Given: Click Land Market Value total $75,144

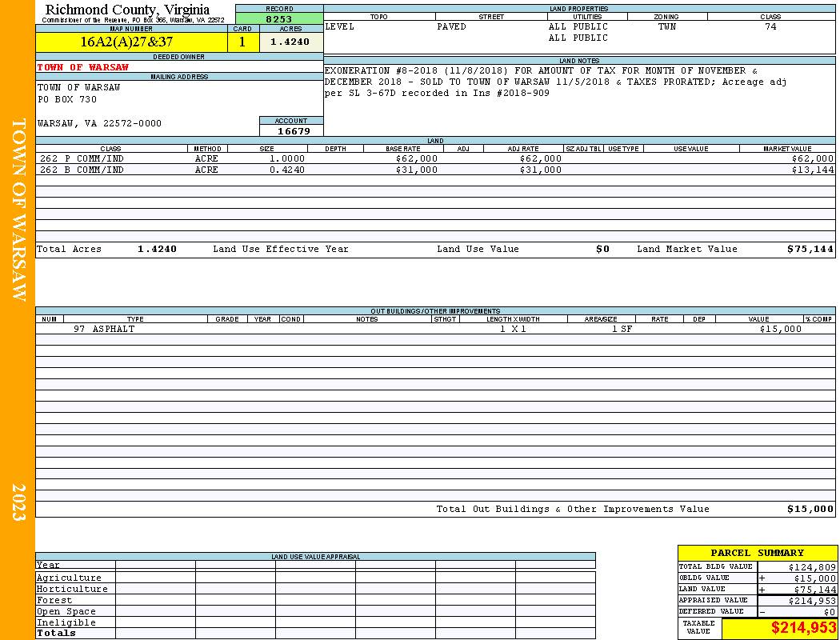Looking at the screenshot, I should [810, 249].
